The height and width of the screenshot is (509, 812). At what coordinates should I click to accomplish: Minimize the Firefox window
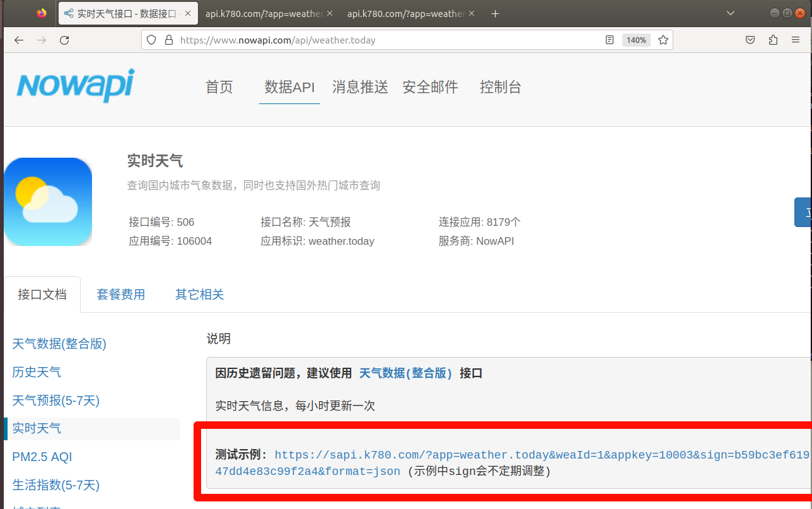775,13
